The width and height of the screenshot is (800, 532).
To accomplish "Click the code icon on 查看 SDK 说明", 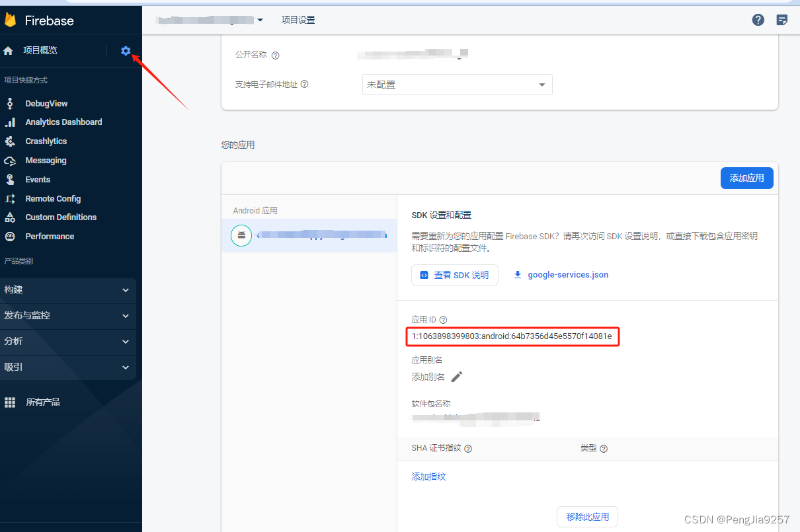I will point(424,275).
